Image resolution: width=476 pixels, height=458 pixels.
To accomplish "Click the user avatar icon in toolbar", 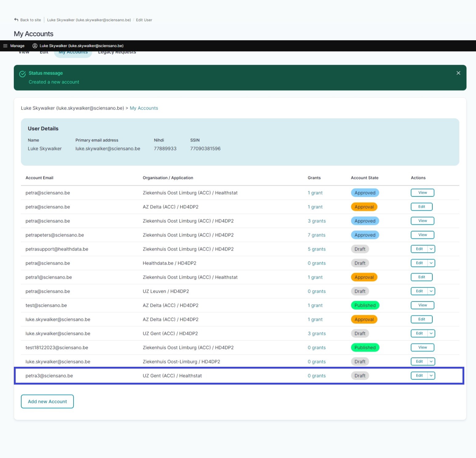I will 35,46.
